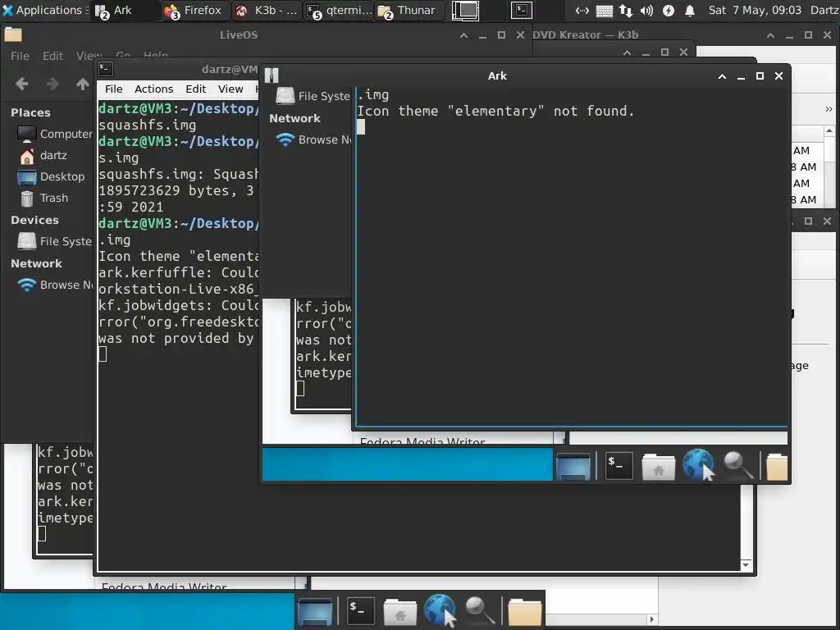Screen dimensions: 840x630
Task: Open File menu in LiveOS file manager
Action: click(20, 56)
